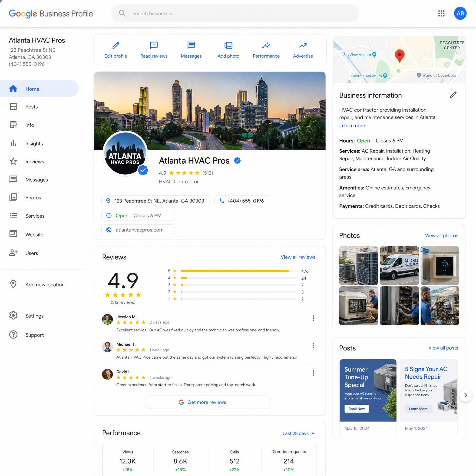The height and width of the screenshot is (476, 476).
Task: Click the red map location pin
Action: [x=400, y=56]
